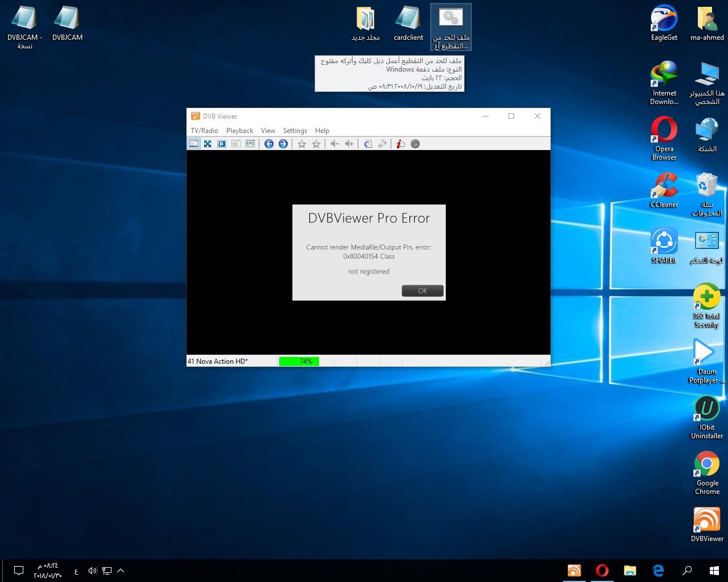728x582 pixels.
Task: Click the Arabic ع input language indicator
Action: tap(76, 571)
